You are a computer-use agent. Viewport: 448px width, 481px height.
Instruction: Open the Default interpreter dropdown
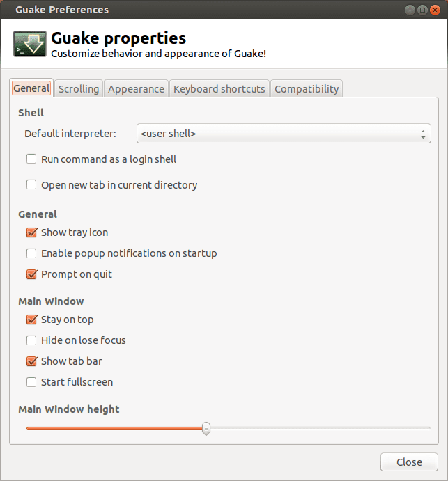(x=284, y=134)
